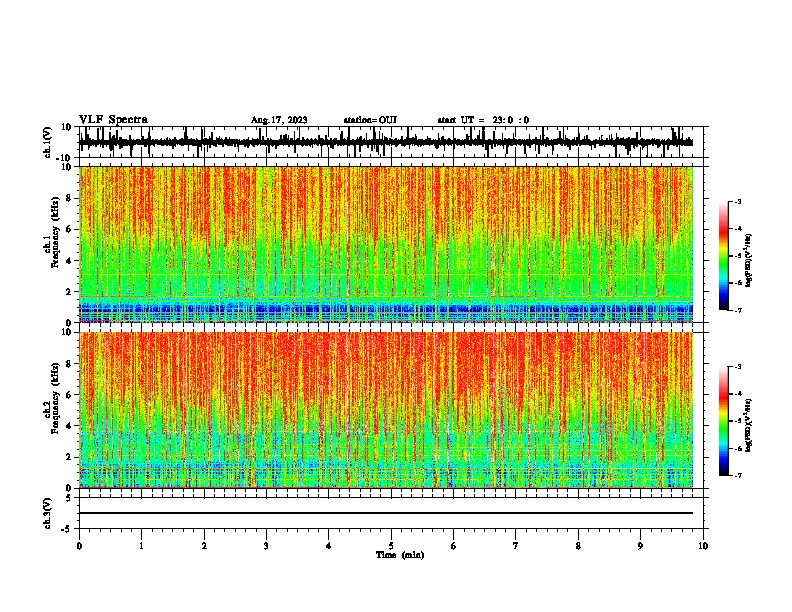Click the time axis tick label "7"

pyautogui.click(x=516, y=546)
